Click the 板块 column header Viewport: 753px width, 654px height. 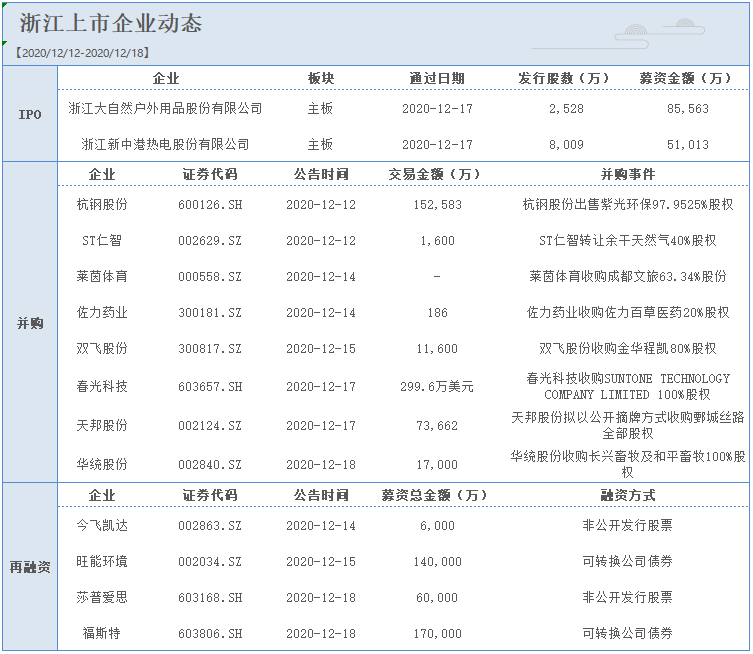coord(320,78)
